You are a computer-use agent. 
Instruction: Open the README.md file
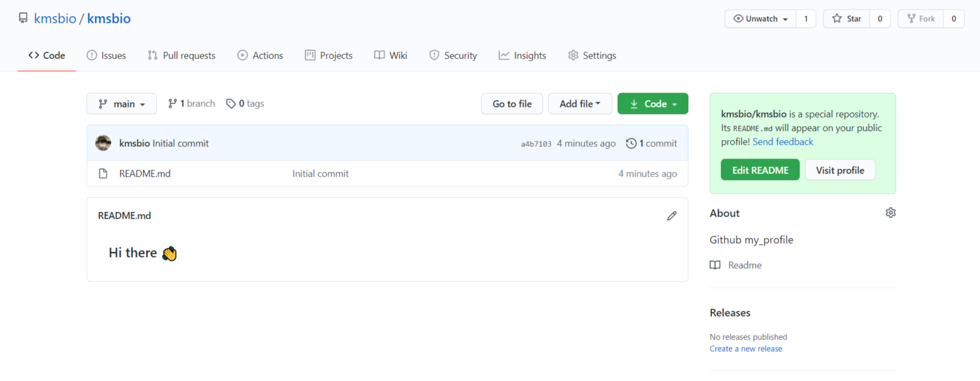click(x=145, y=173)
